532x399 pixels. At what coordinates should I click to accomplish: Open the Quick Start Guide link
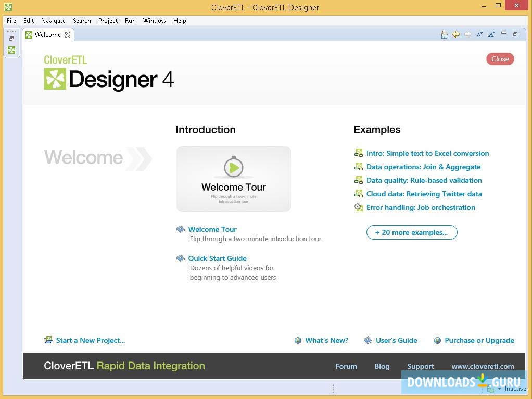click(217, 258)
